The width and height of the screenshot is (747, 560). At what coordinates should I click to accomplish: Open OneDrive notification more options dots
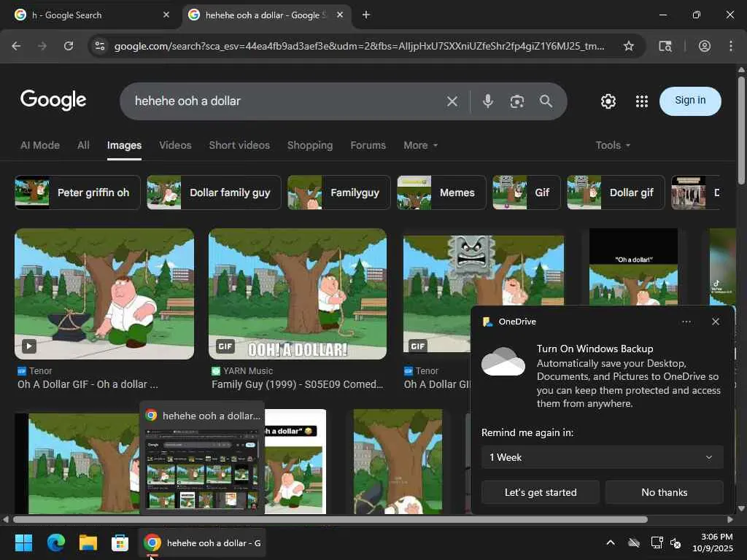coord(686,322)
